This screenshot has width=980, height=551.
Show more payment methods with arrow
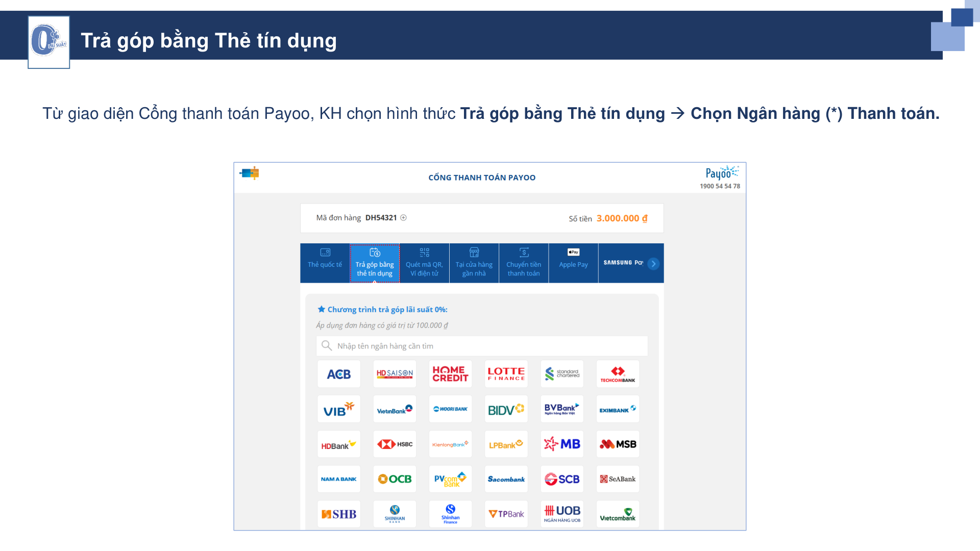point(653,264)
